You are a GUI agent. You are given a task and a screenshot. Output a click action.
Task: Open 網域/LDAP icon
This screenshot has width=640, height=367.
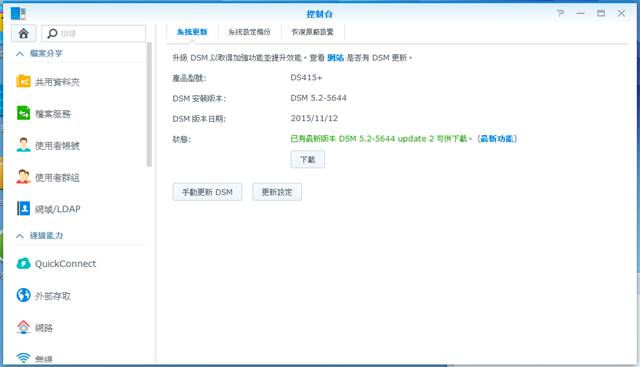tap(23, 208)
